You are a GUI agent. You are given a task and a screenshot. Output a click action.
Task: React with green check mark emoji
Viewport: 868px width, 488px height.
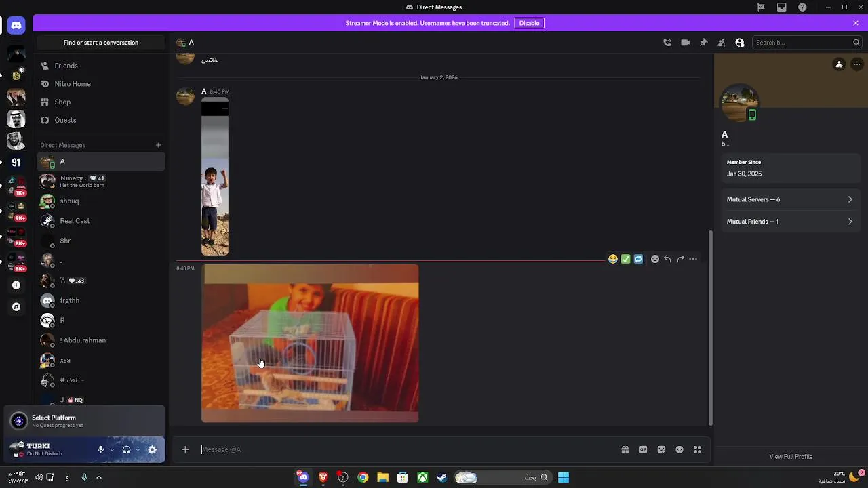626,259
